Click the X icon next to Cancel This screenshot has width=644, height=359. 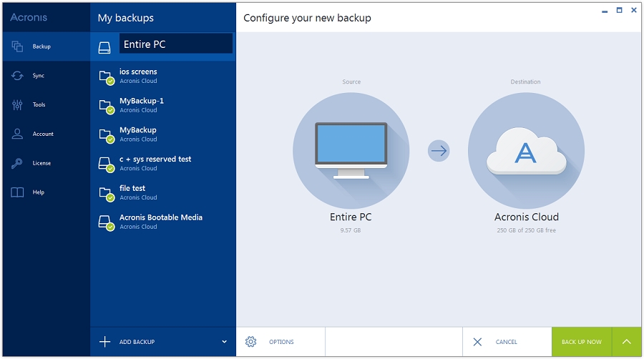477,342
